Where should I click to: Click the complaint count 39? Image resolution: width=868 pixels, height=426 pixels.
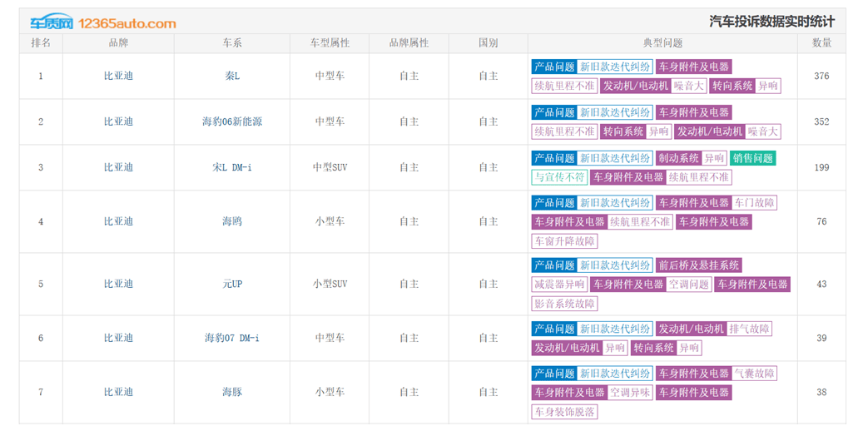point(821,338)
